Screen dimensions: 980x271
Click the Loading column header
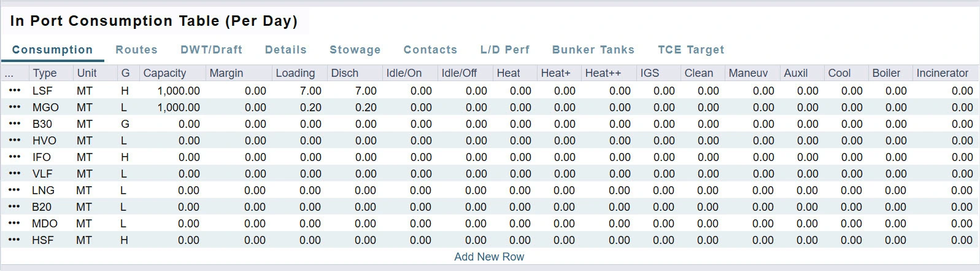click(x=299, y=73)
